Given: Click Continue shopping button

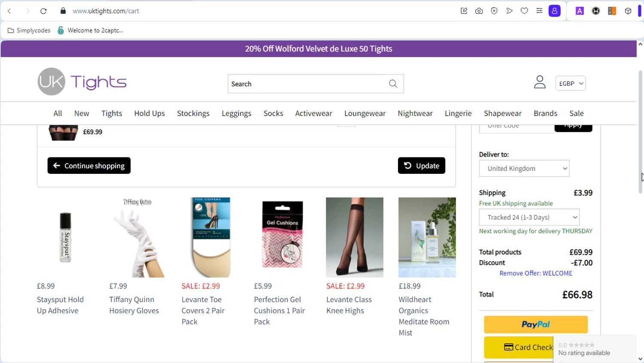Looking at the screenshot, I should [x=89, y=166].
